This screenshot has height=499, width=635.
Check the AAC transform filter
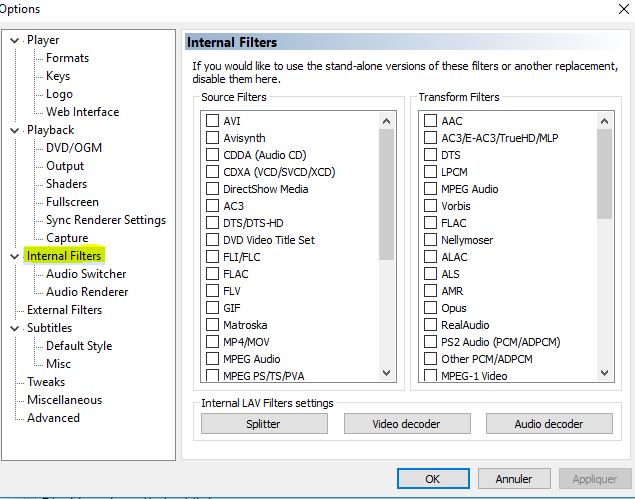430,121
